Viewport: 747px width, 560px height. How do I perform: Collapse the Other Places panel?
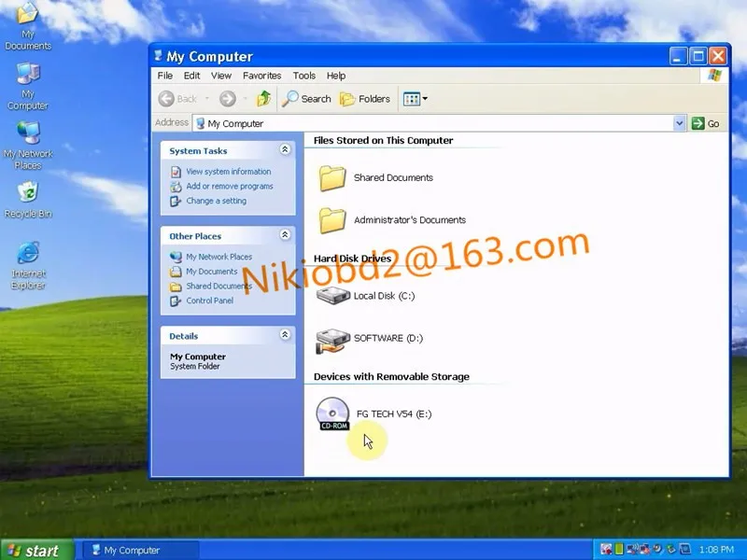285,235
